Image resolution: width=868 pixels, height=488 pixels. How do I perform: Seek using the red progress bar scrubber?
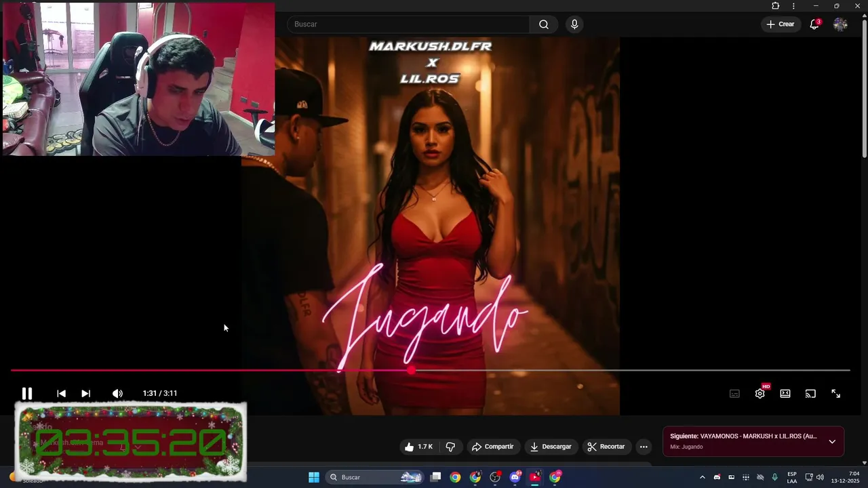click(412, 370)
